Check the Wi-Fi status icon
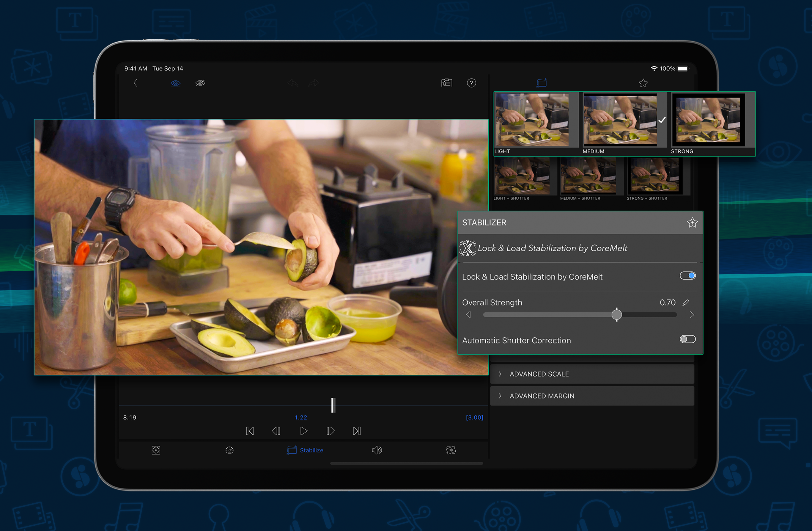This screenshot has width=812, height=531. 654,68
